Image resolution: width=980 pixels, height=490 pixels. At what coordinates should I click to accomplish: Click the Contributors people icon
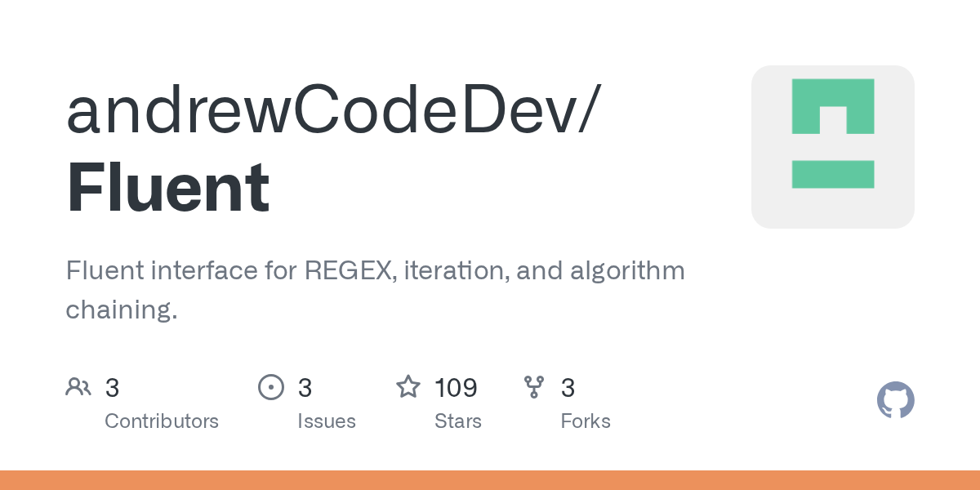pos(78,387)
